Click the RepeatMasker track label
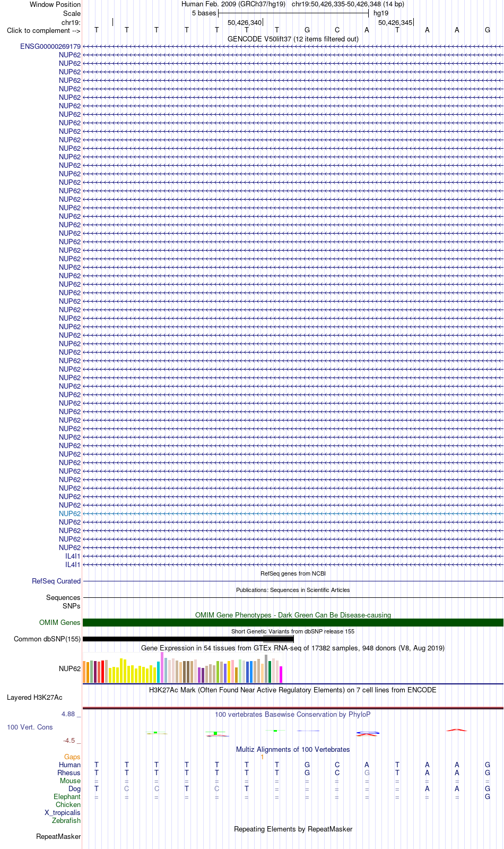The width and height of the screenshot is (504, 849). click(58, 837)
